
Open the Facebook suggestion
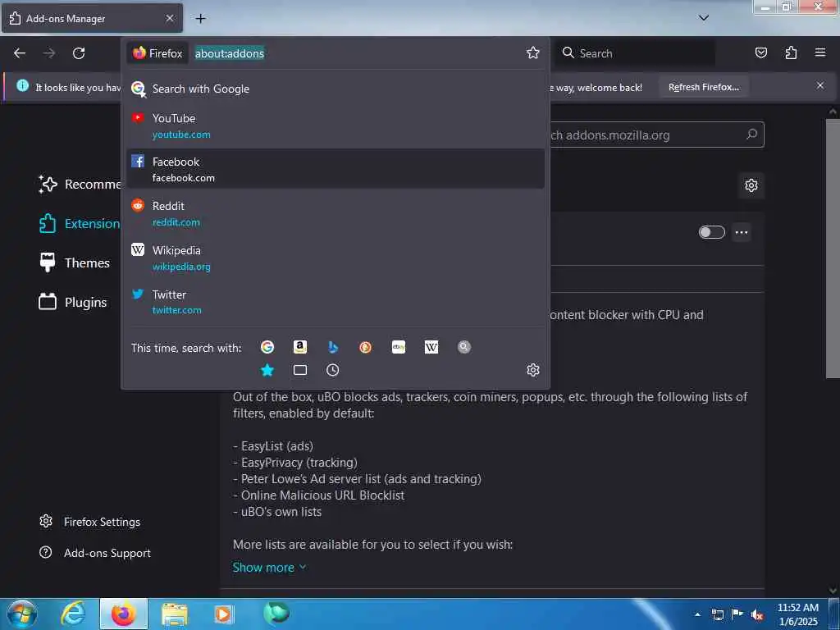(336, 169)
